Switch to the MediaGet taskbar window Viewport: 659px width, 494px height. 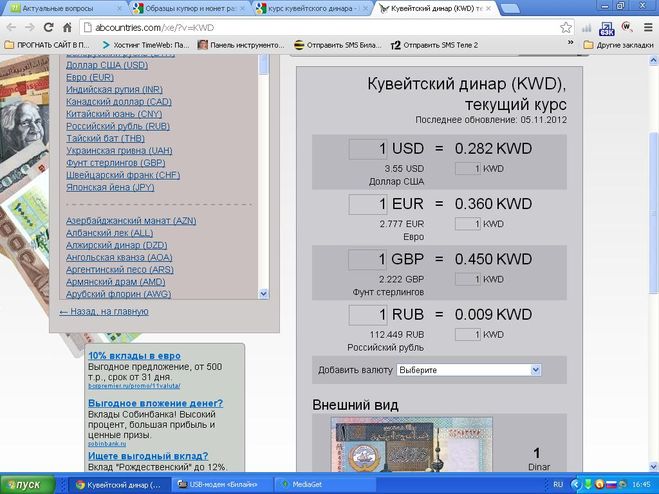click(306, 484)
